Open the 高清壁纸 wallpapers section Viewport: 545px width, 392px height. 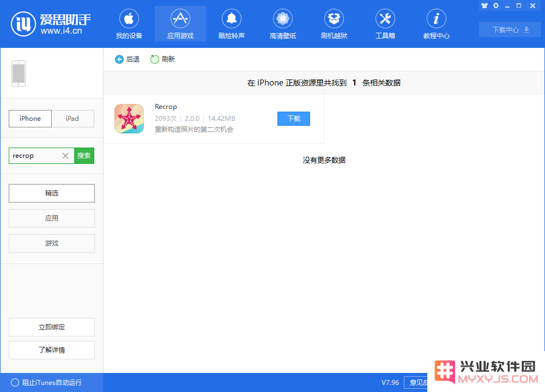(282, 24)
